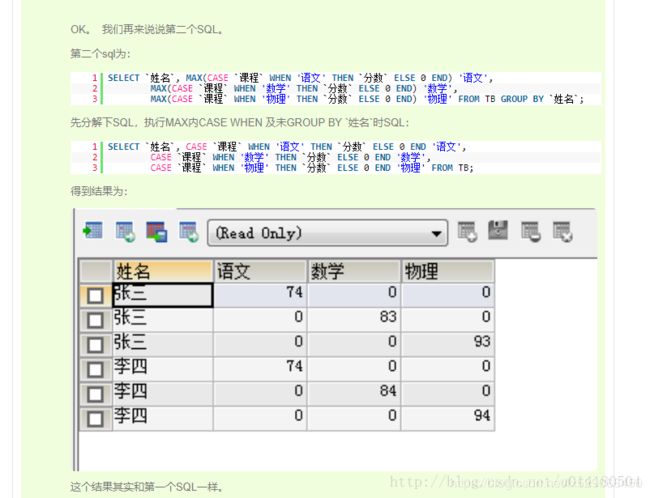Click the sentence '这个结果其实和第一个SQL一样'

coord(146,486)
